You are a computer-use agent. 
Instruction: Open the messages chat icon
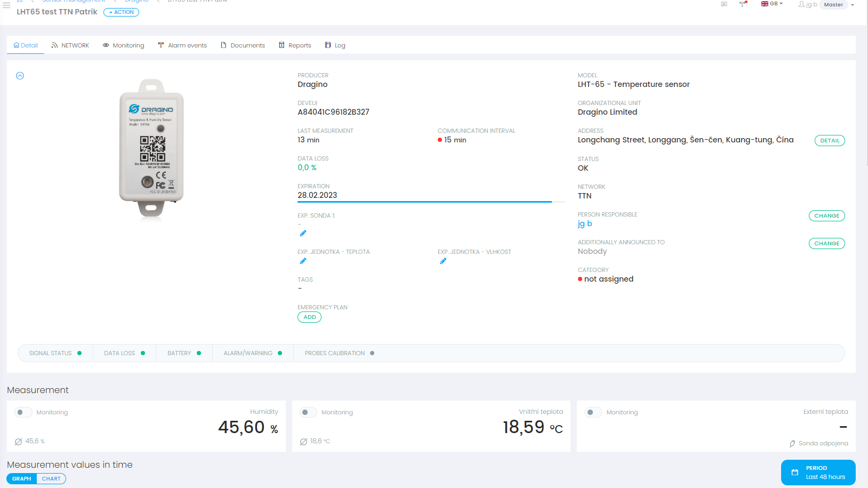(x=724, y=4)
